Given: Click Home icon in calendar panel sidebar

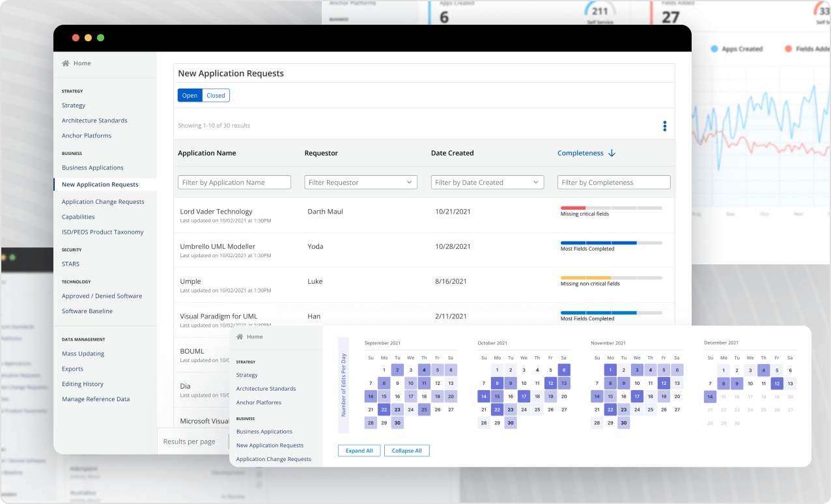Looking at the screenshot, I should click(240, 337).
